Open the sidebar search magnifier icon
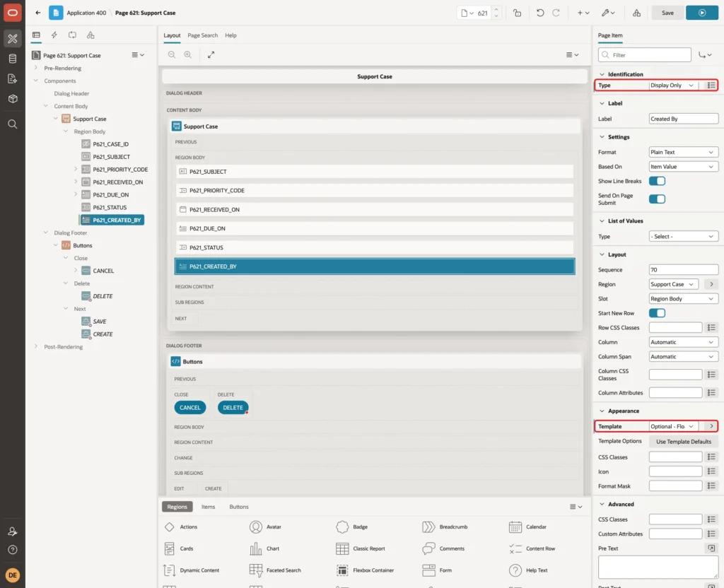This screenshot has height=588, width=724. (x=13, y=124)
